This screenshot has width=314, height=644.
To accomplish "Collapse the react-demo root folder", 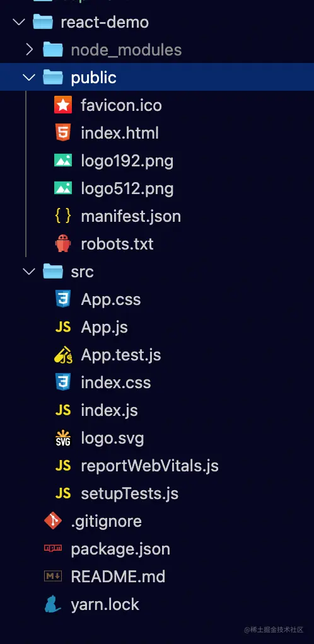I will coord(19,22).
